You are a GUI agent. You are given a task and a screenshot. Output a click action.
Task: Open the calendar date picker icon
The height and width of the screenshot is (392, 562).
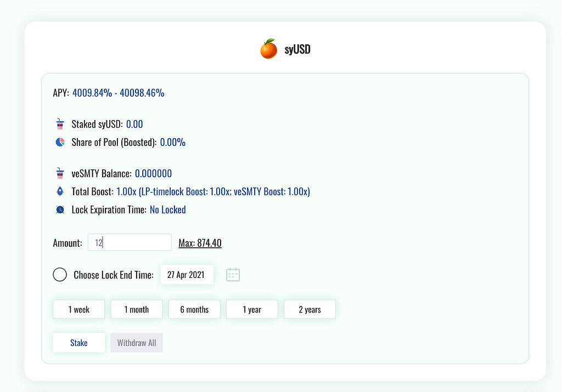pos(233,275)
